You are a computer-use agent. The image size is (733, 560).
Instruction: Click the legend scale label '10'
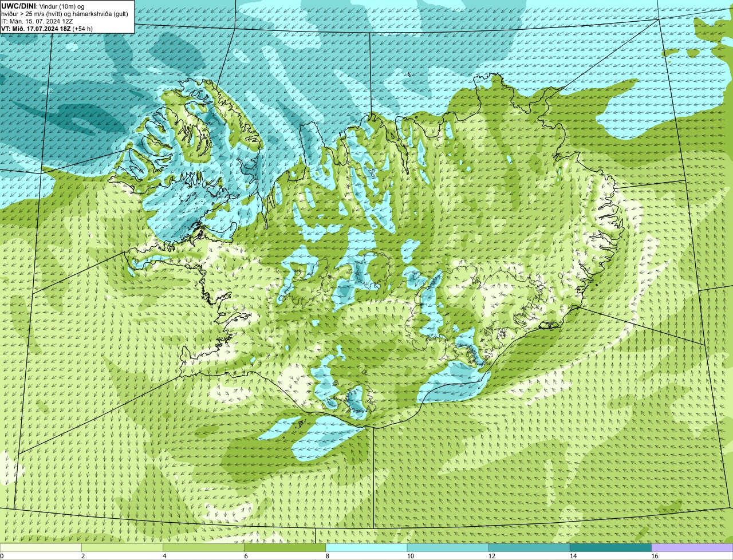click(x=411, y=556)
